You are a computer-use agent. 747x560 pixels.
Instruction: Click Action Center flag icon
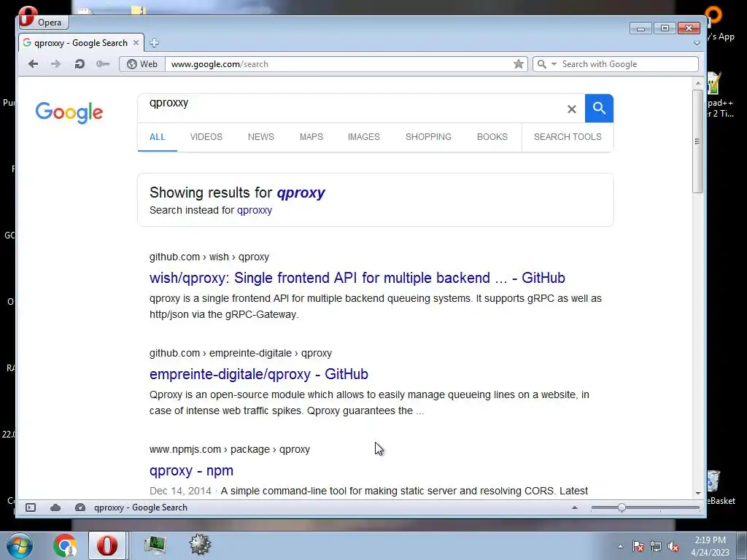click(x=638, y=546)
